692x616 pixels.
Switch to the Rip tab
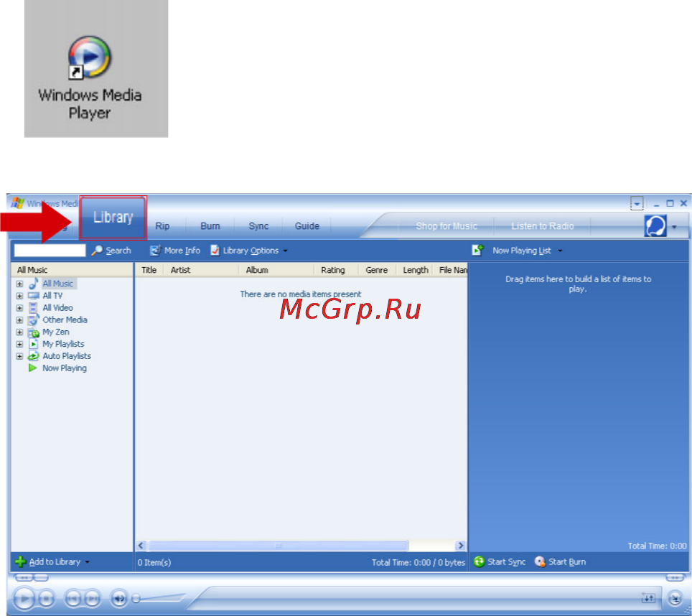coord(162,226)
